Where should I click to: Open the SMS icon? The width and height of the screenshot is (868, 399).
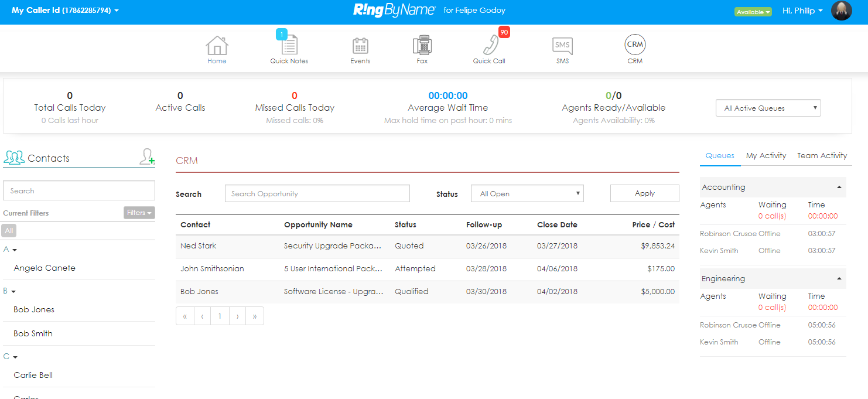(562, 46)
